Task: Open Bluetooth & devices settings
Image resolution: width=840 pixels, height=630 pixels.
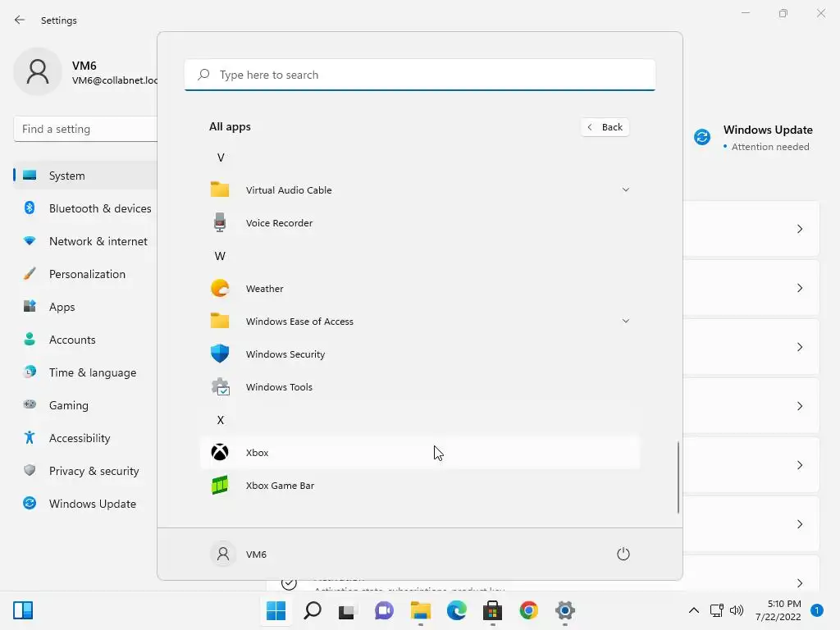Action: pyautogui.click(x=85, y=208)
